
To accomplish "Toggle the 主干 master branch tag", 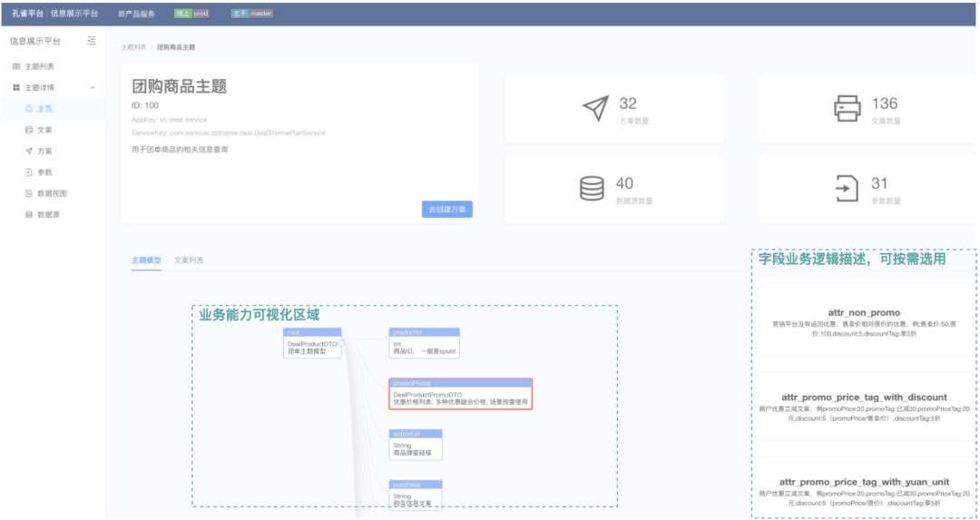I will point(251,14).
